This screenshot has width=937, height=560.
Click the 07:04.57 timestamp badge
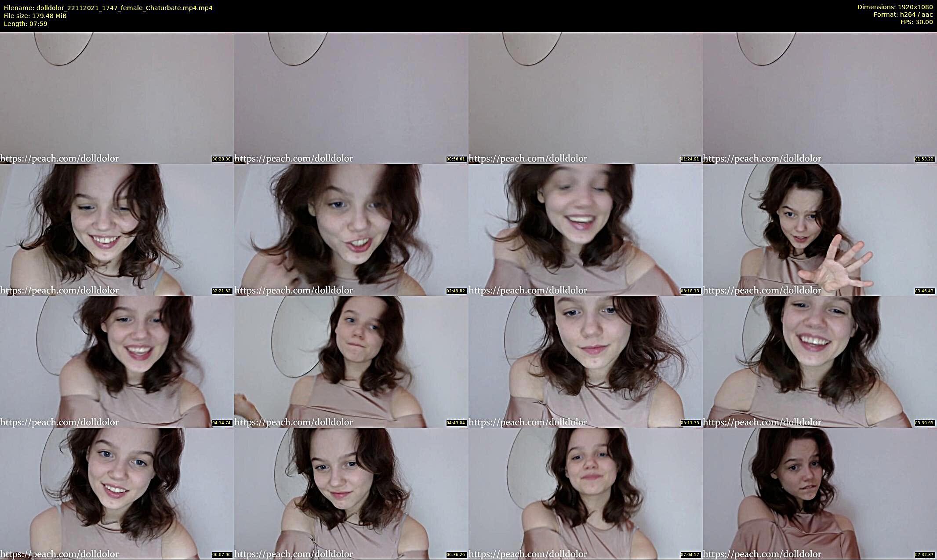[690, 555]
